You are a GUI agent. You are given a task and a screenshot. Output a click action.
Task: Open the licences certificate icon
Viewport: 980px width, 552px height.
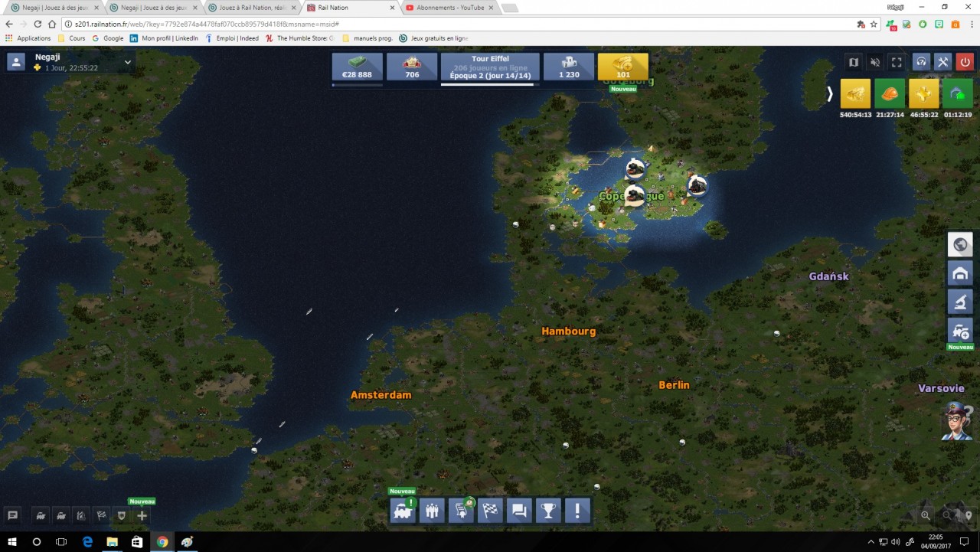coord(461,511)
